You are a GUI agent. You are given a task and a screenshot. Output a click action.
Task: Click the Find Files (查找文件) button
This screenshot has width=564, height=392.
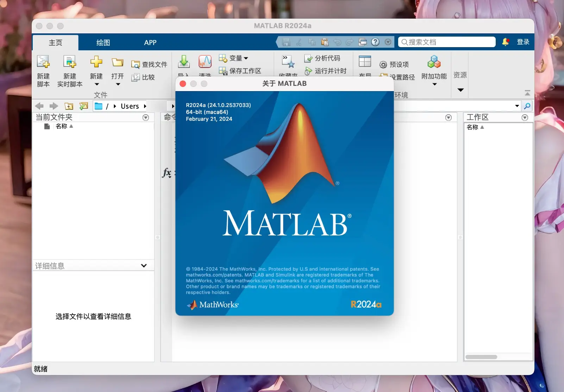tap(149, 64)
